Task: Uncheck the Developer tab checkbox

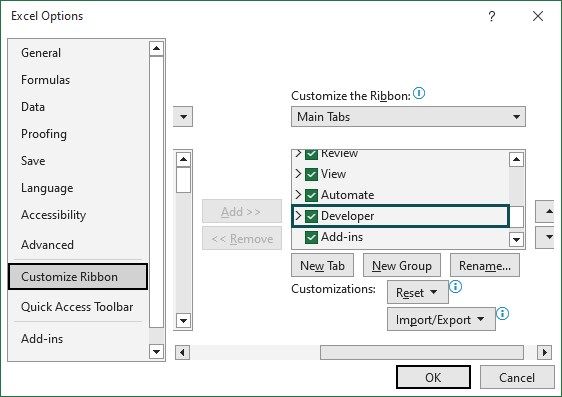Action: 311,216
